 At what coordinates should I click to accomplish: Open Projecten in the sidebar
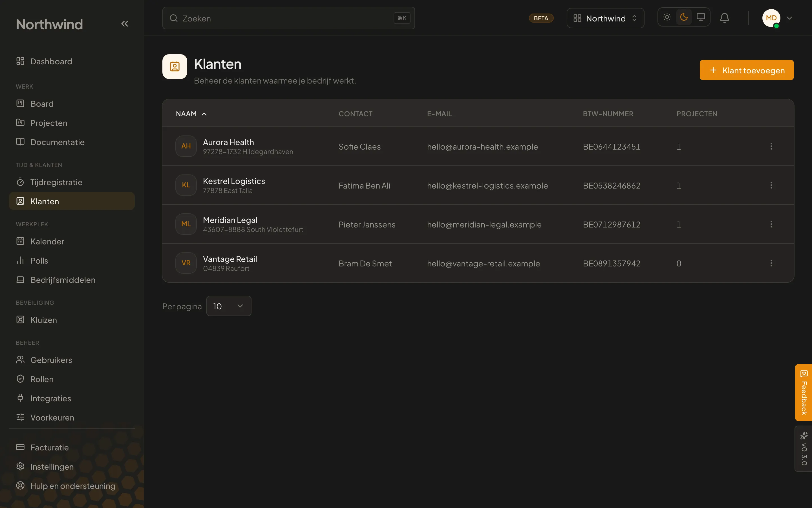(x=72, y=123)
